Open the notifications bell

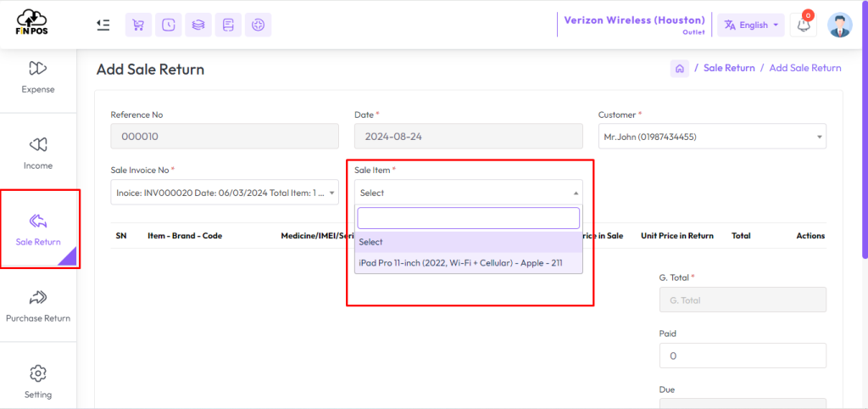click(804, 25)
